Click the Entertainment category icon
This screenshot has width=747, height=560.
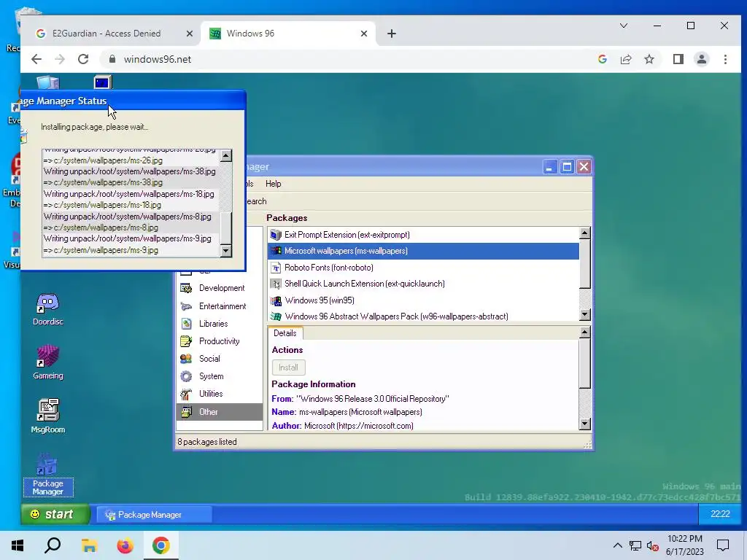186,306
